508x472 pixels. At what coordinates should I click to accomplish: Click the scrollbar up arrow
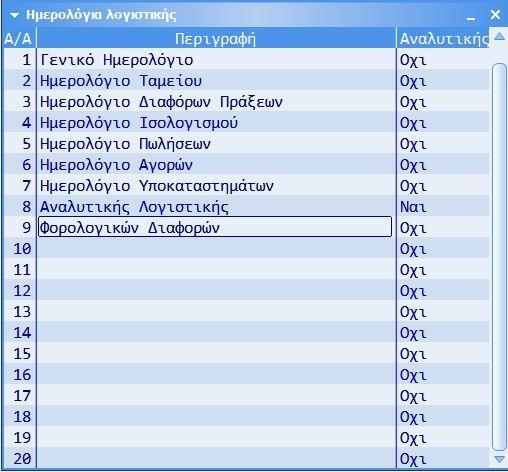pos(499,36)
